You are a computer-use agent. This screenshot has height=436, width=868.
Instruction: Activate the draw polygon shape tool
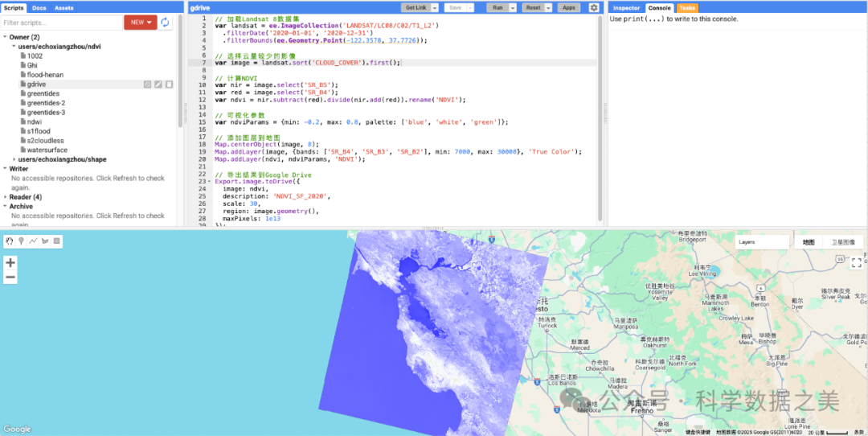(x=45, y=241)
